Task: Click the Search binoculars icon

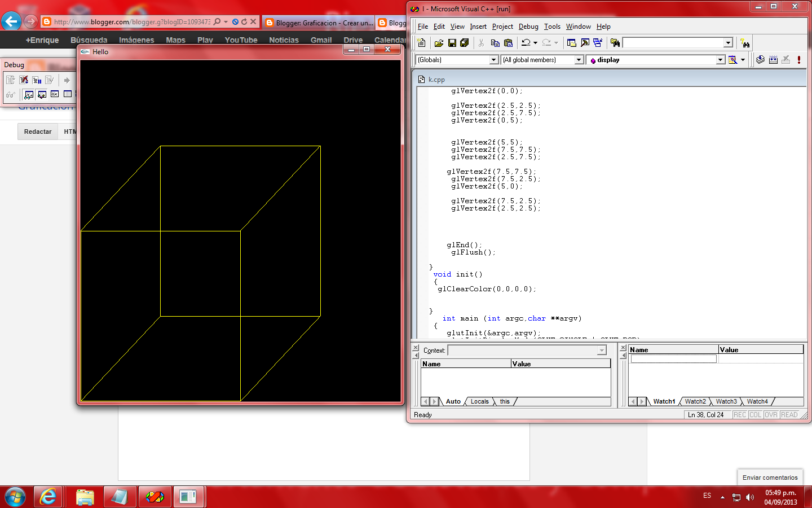Action: point(745,43)
